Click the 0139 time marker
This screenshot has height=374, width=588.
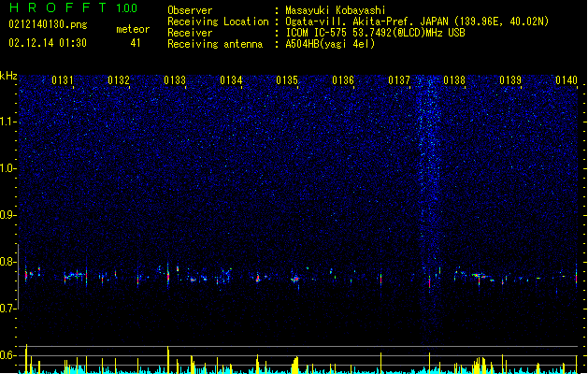(510, 80)
